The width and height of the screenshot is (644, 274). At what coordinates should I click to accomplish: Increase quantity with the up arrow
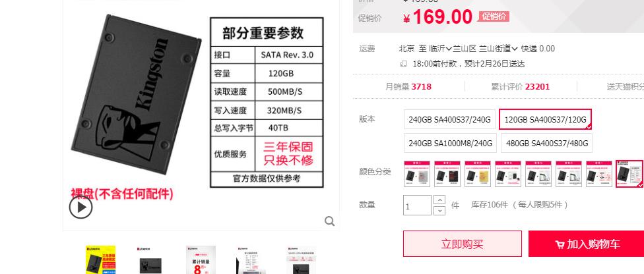439,200
